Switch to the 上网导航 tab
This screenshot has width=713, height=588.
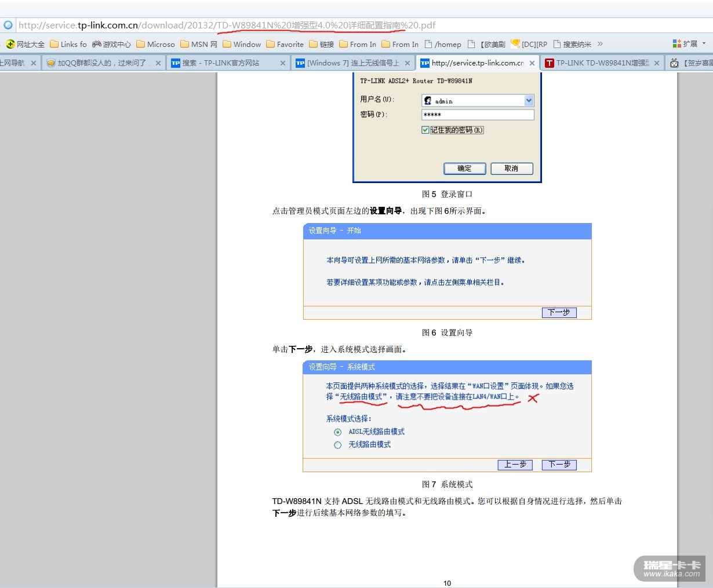[x=13, y=63]
